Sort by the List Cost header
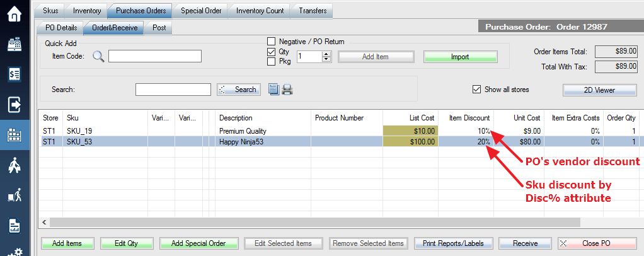Viewport: 644px width, 256px height. (x=411, y=118)
